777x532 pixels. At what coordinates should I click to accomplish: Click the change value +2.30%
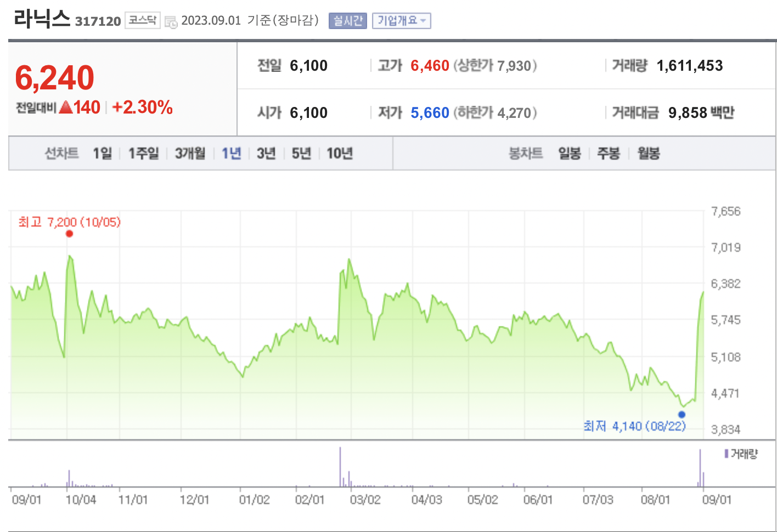coord(142,107)
